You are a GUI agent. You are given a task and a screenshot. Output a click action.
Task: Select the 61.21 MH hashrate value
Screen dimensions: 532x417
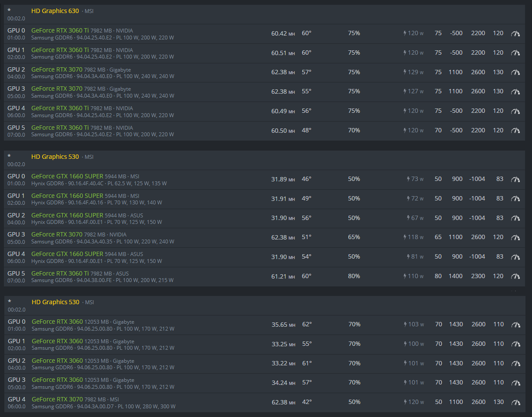click(x=283, y=276)
